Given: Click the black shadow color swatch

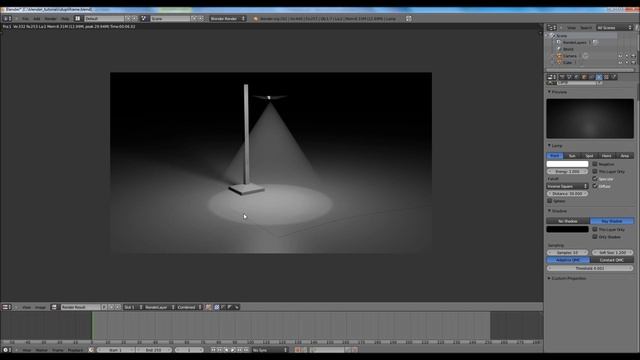Looking at the screenshot, I should click(567, 229).
